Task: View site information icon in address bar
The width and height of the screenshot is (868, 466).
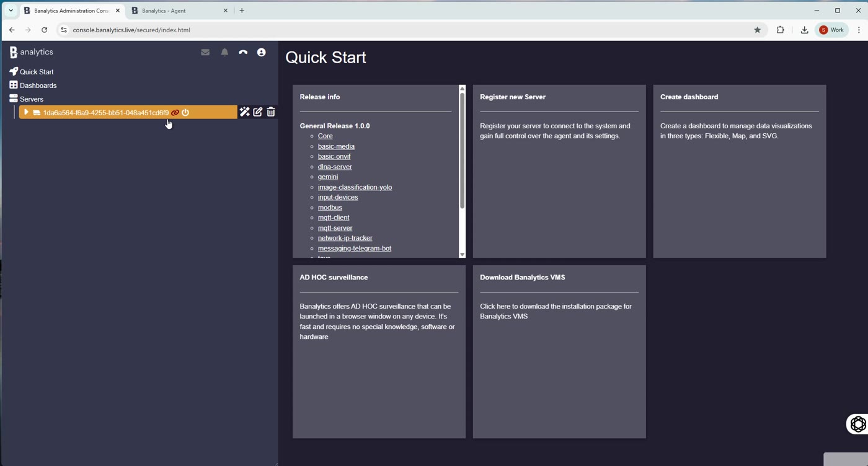Action: 63,30
